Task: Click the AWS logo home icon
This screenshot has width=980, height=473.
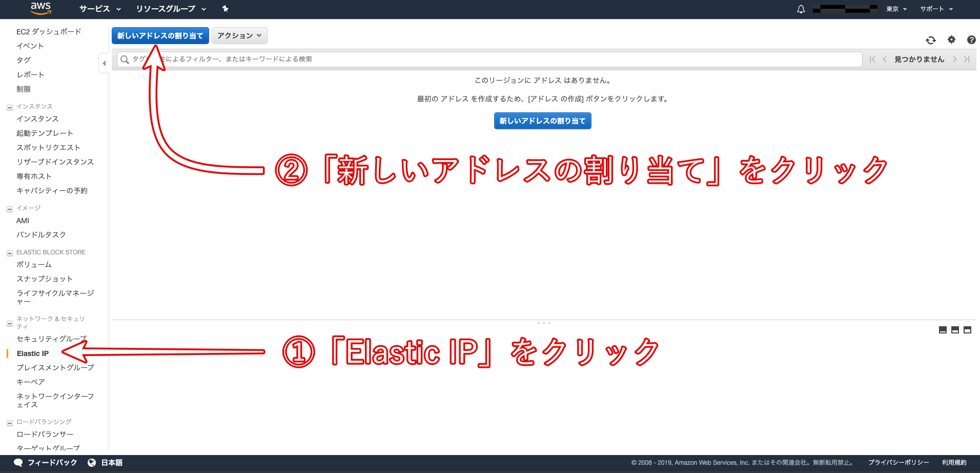Action: (x=40, y=8)
